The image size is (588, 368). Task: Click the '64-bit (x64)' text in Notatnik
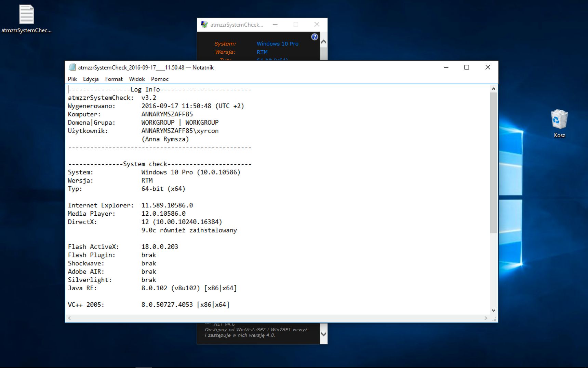[x=163, y=189]
